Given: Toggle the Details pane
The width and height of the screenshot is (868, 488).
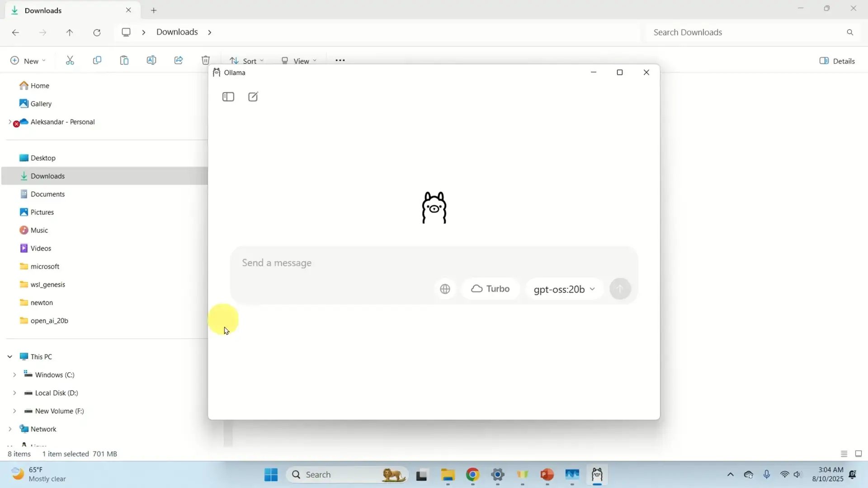Looking at the screenshot, I should click(x=837, y=61).
